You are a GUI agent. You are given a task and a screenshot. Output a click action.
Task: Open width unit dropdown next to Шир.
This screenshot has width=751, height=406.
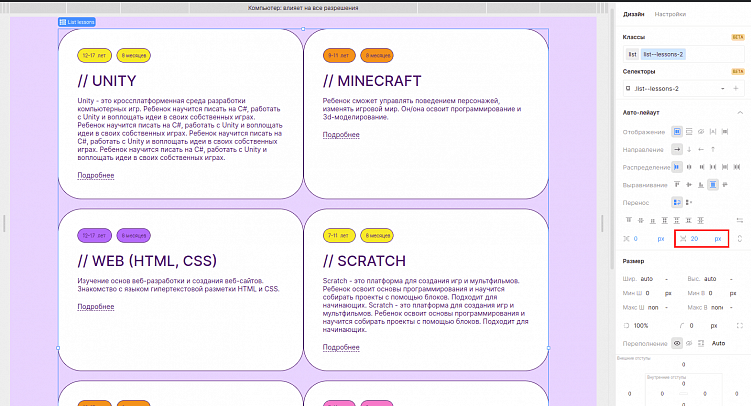666,279
